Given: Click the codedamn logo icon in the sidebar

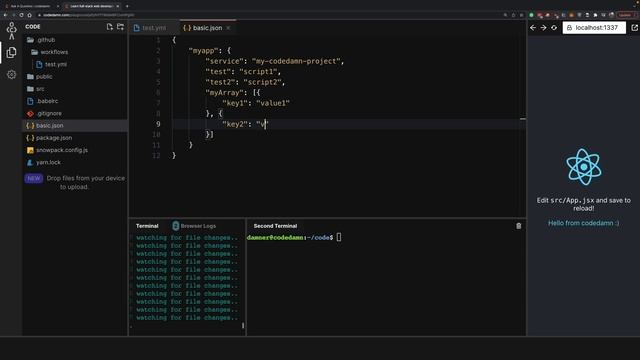Looking at the screenshot, I should [11, 31].
